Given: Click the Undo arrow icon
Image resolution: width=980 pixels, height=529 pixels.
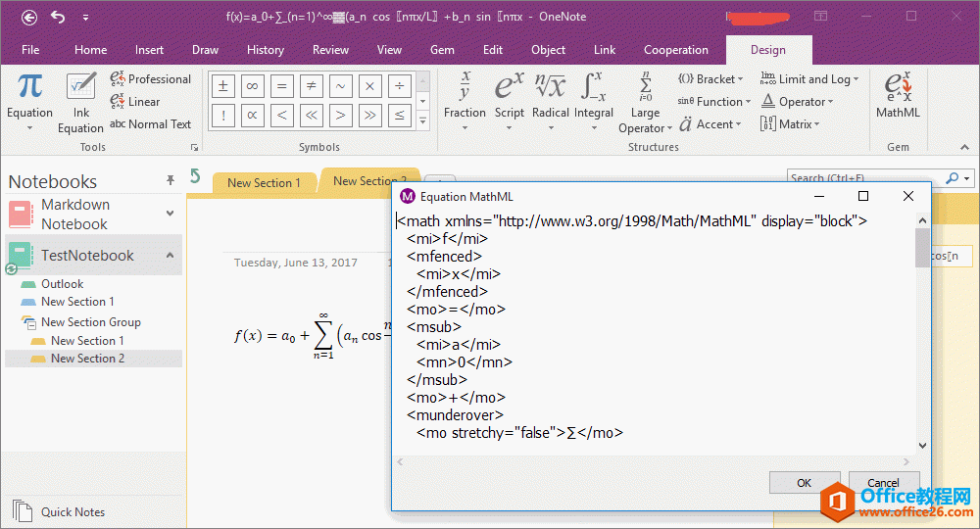Looking at the screenshot, I should 58,17.
